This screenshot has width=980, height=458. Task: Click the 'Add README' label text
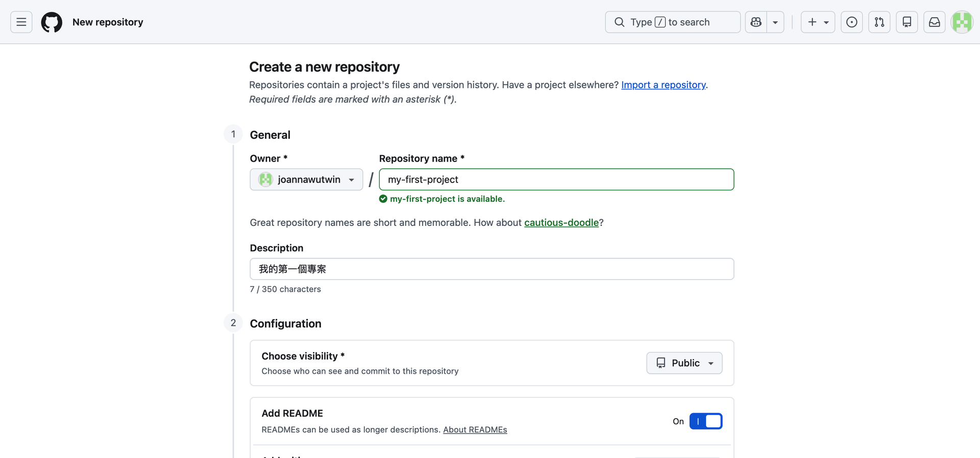click(x=292, y=413)
